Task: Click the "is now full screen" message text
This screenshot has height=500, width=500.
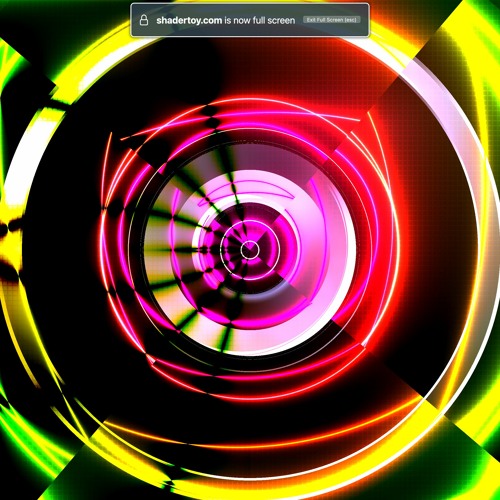Action: (x=260, y=20)
